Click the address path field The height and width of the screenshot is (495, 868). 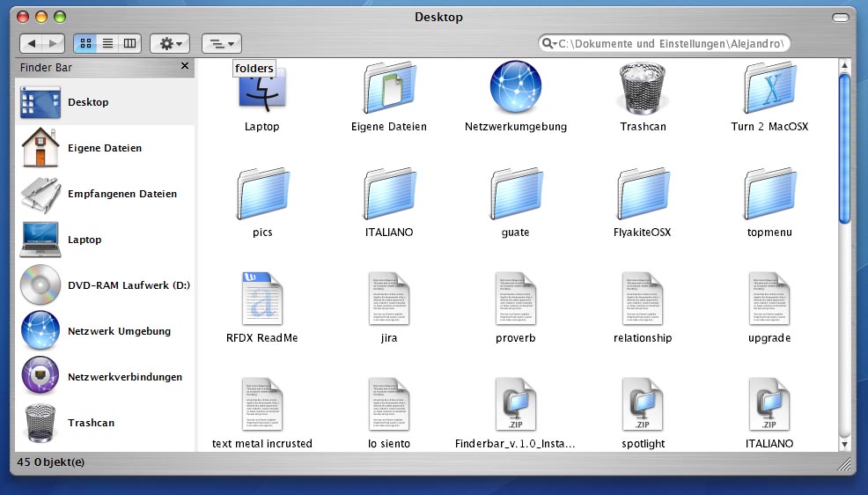click(x=665, y=43)
